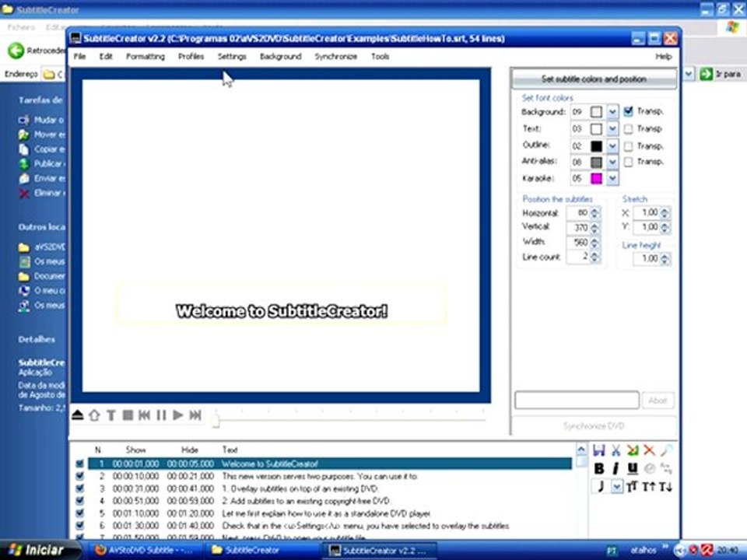The image size is (747, 560).
Task: Click green 'Ir para' go arrow in Explorer
Action: [x=706, y=74]
